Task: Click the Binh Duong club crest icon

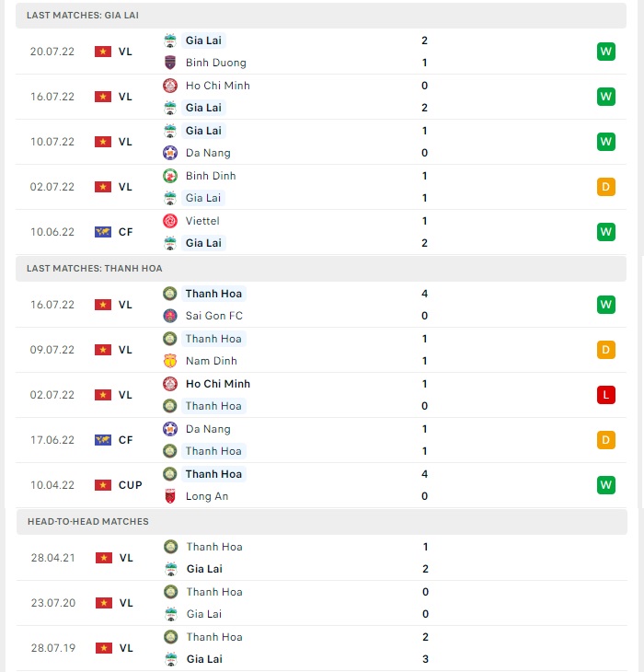Action: click(170, 63)
